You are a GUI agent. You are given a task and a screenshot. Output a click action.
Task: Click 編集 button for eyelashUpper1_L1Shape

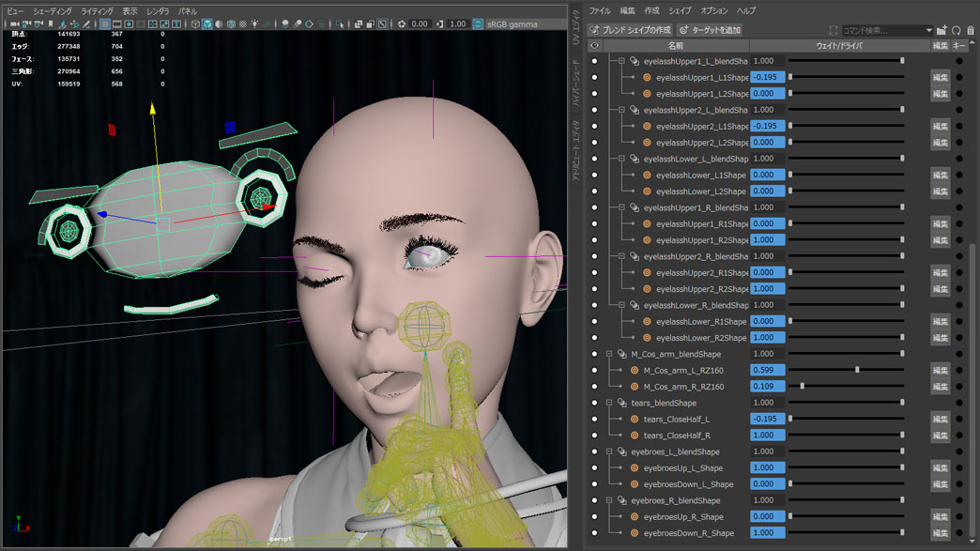940,78
